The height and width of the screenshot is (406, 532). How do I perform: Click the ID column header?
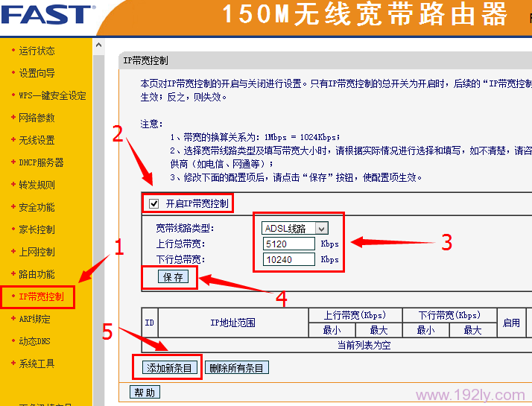(150, 323)
